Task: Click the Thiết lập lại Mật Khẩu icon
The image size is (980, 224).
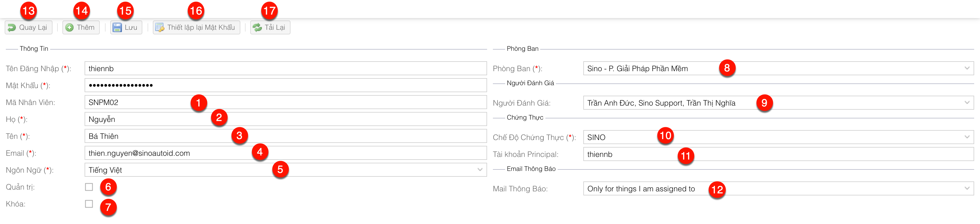Action: (x=160, y=27)
